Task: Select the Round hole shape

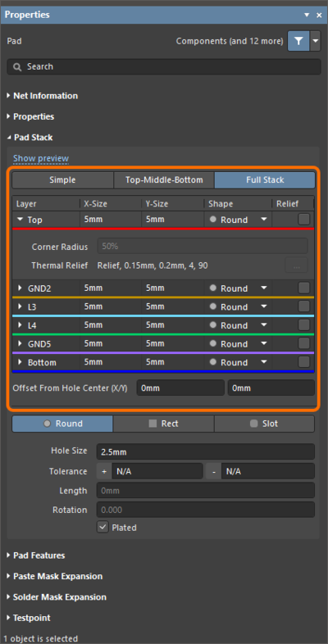Action: click(x=62, y=424)
